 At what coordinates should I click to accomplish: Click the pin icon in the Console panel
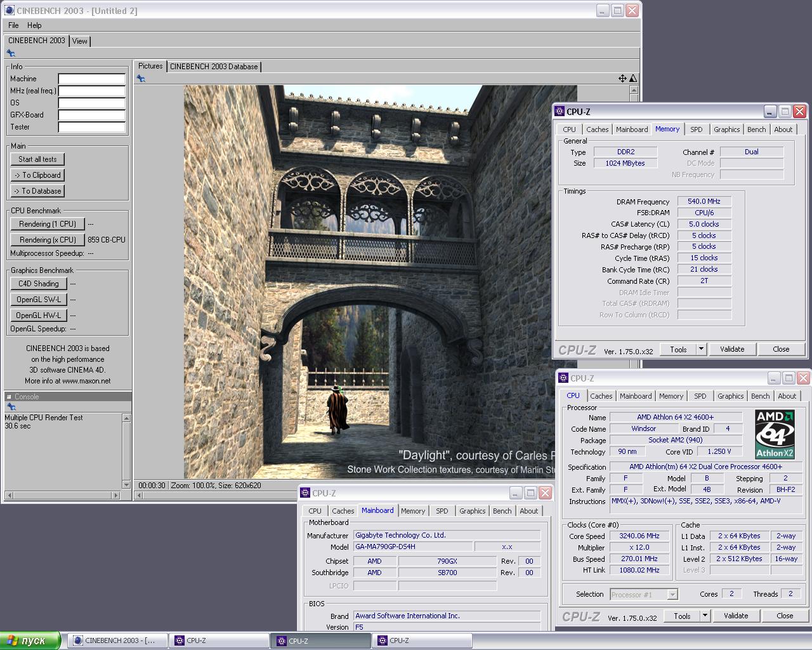(11, 407)
